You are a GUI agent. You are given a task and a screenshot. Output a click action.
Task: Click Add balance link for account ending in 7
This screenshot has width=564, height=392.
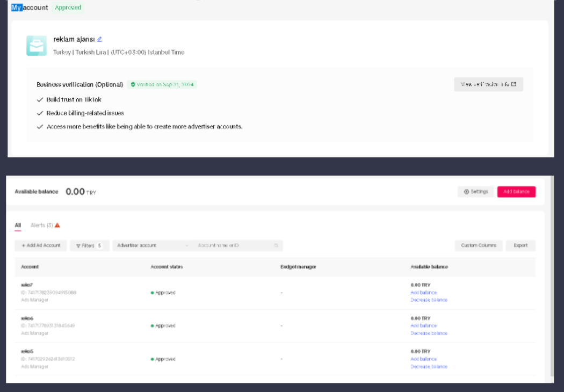pos(423,293)
